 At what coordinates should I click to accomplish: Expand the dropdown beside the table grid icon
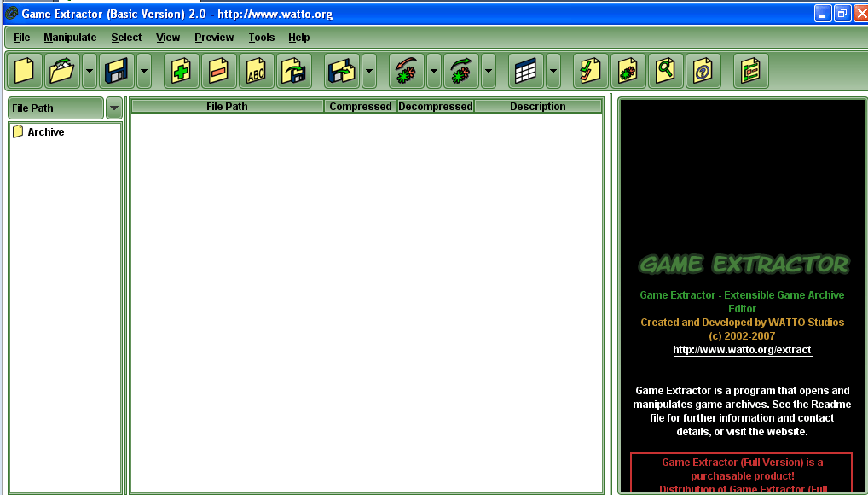(x=553, y=71)
